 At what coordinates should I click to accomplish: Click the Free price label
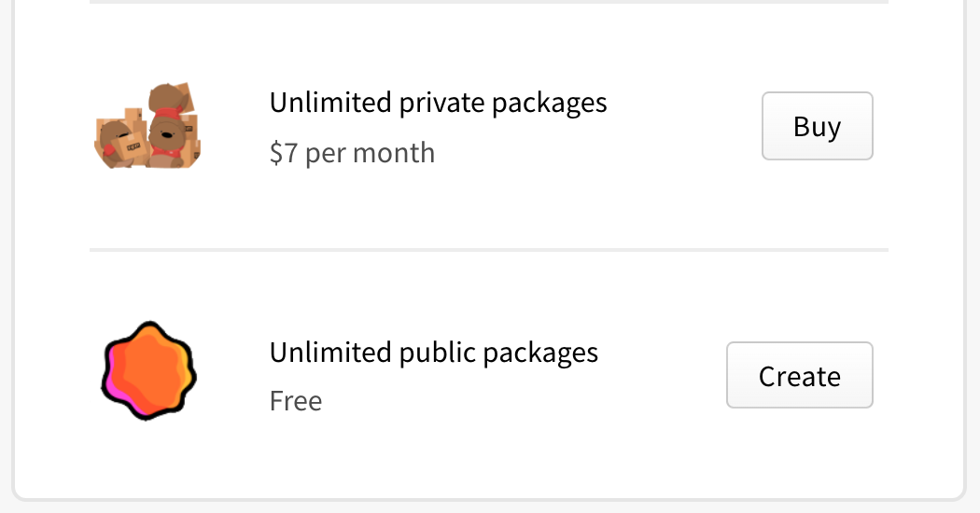(296, 401)
